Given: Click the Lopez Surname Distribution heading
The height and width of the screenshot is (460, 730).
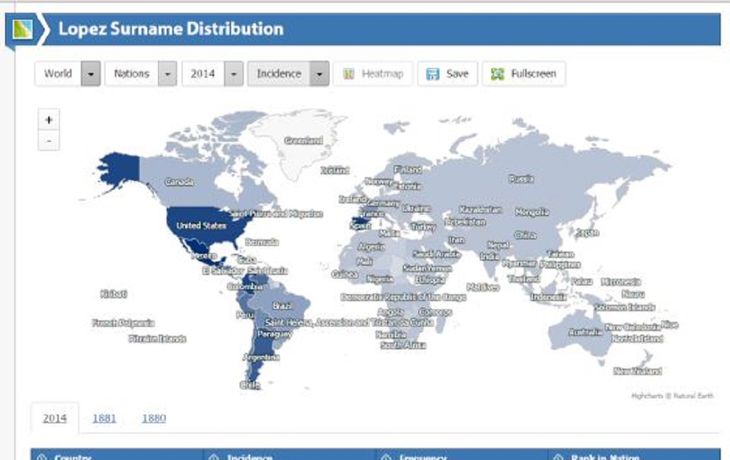Looking at the screenshot, I should coord(171,29).
